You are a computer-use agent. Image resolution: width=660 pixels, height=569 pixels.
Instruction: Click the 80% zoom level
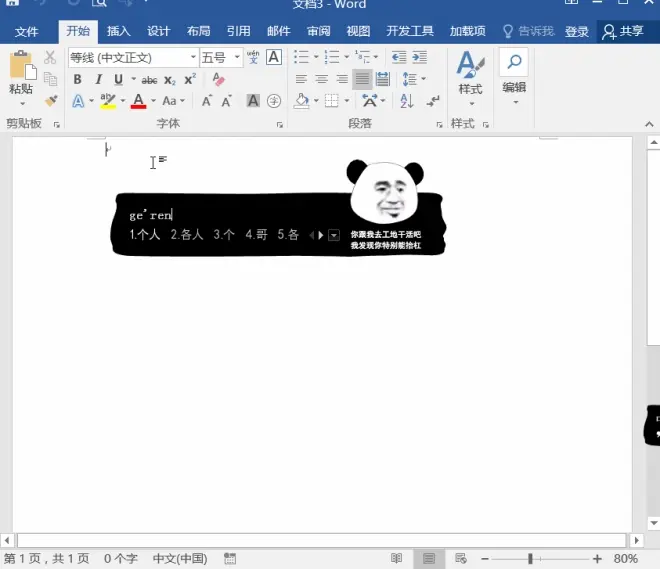[625, 558]
